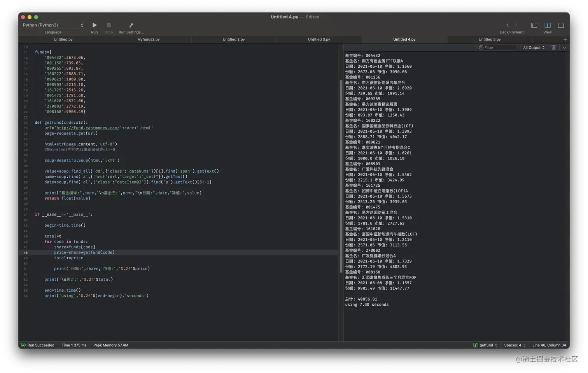
Task: Expand the output pane chevron menu
Action: point(564,47)
